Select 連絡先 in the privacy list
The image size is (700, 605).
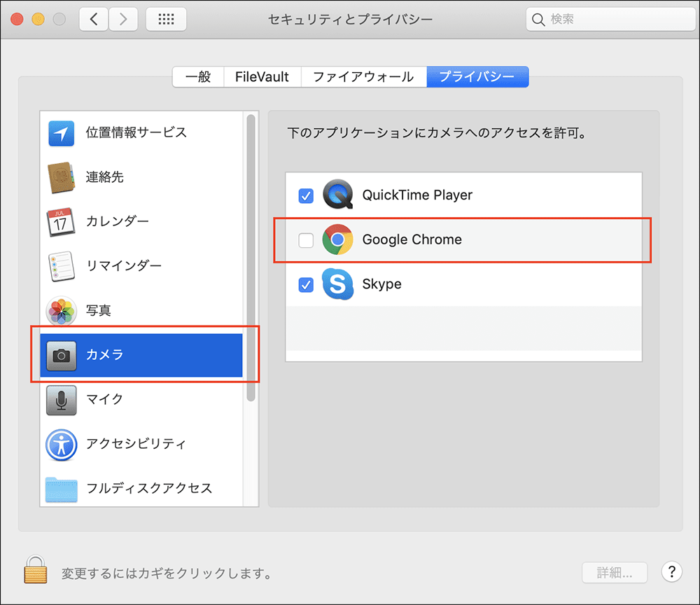pyautogui.click(x=141, y=177)
